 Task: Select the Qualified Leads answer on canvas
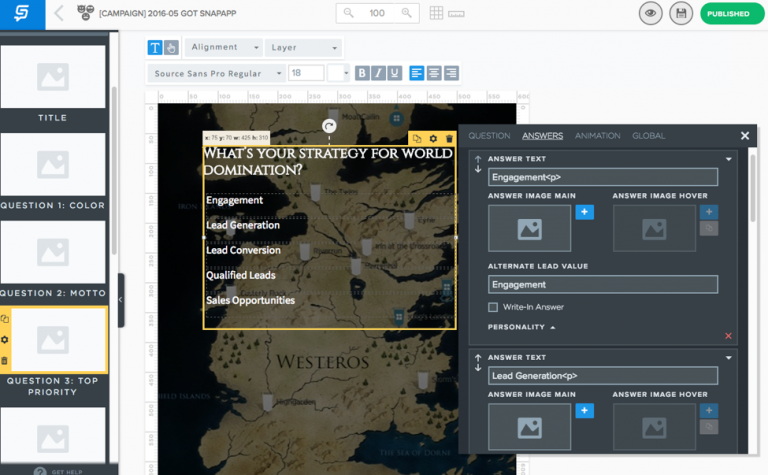point(240,275)
